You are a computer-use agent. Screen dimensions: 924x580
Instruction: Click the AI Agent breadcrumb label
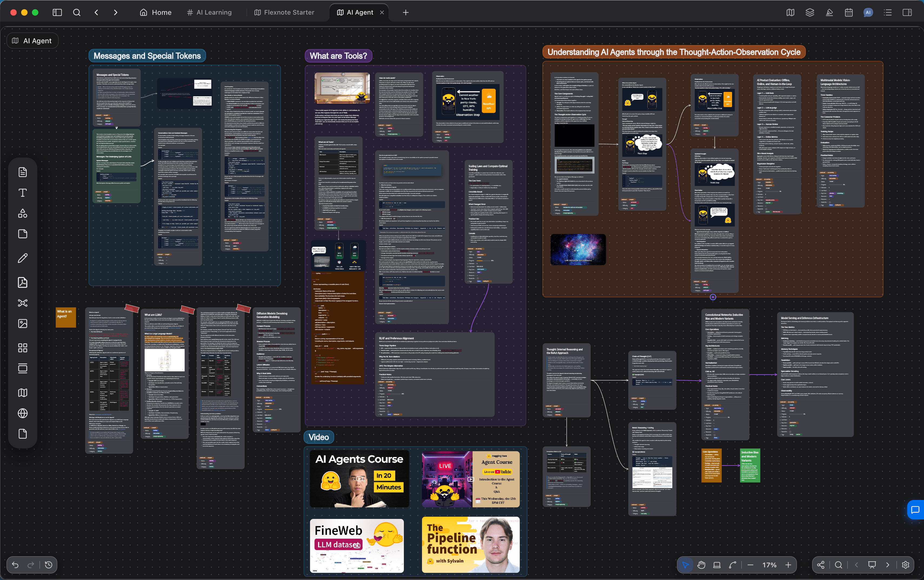[x=32, y=41]
